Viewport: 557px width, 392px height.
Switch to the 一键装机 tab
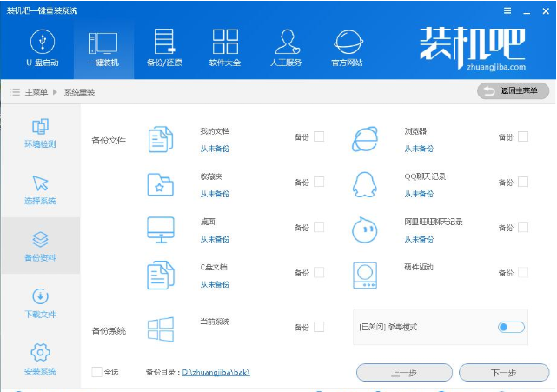[x=103, y=42]
